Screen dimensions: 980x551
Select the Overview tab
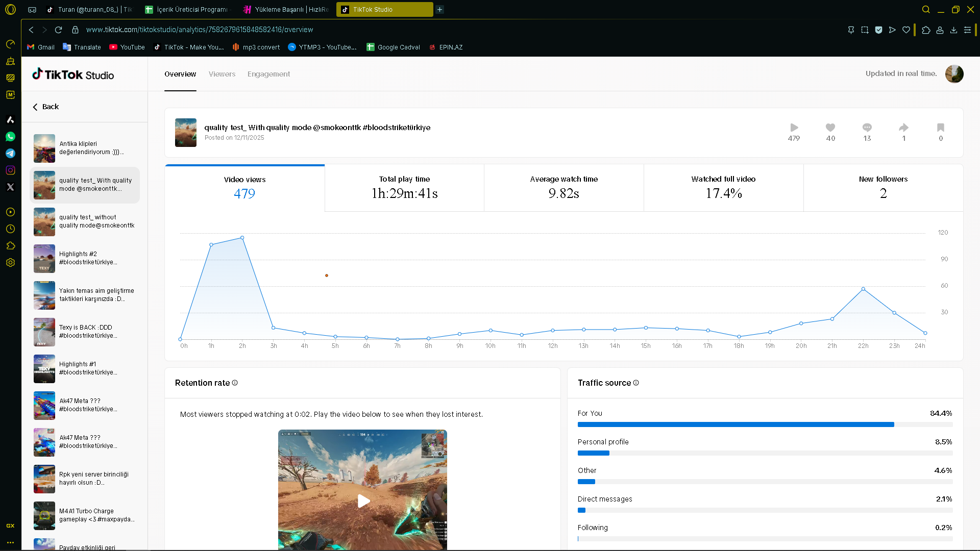pyautogui.click(x=180, y=74)
